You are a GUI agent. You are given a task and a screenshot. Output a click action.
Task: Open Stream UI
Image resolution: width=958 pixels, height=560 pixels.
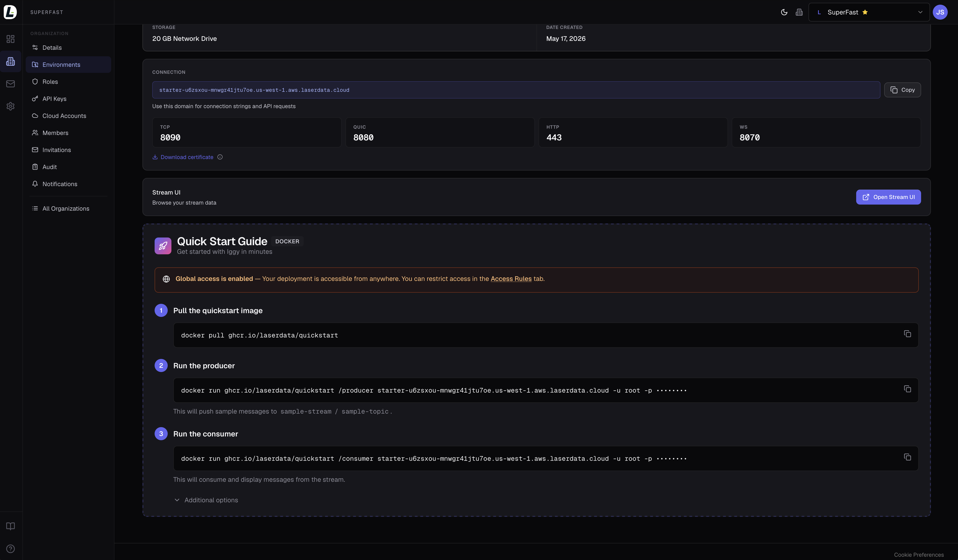point(888,197)
